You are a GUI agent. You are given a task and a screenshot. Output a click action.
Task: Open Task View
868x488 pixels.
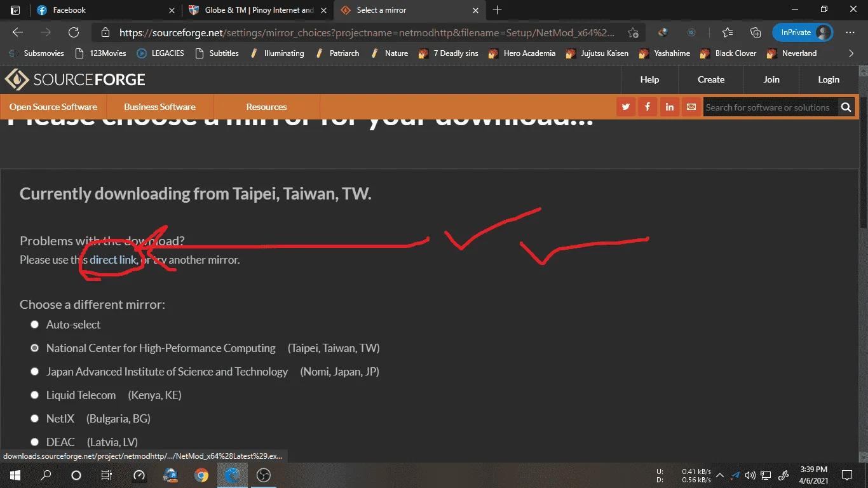[107, 475]
